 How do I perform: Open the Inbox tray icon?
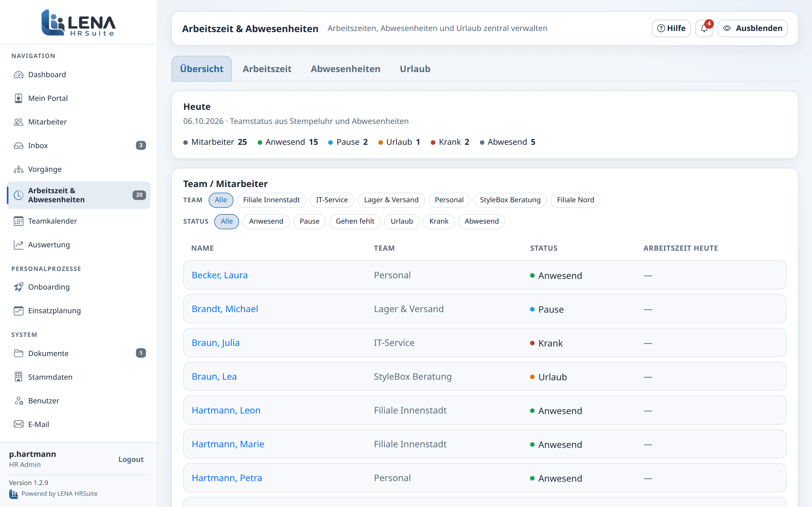click(x=18, y=146)
